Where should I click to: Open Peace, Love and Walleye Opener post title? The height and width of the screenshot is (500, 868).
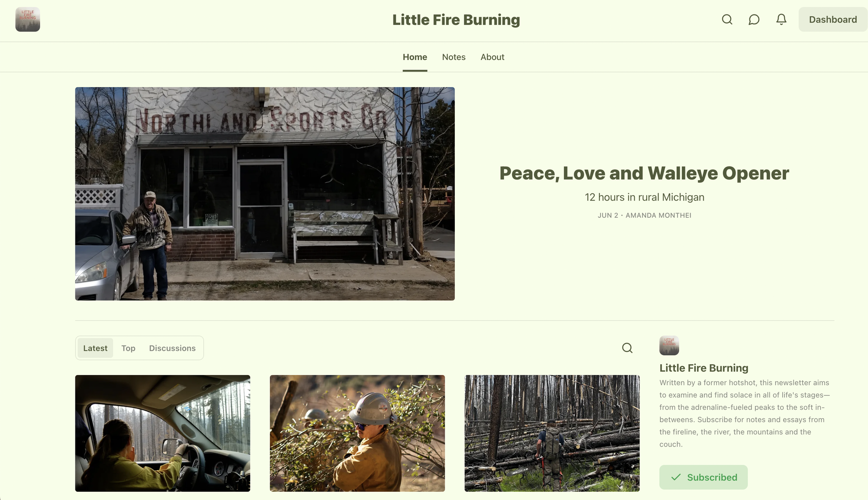coord(644,173)
